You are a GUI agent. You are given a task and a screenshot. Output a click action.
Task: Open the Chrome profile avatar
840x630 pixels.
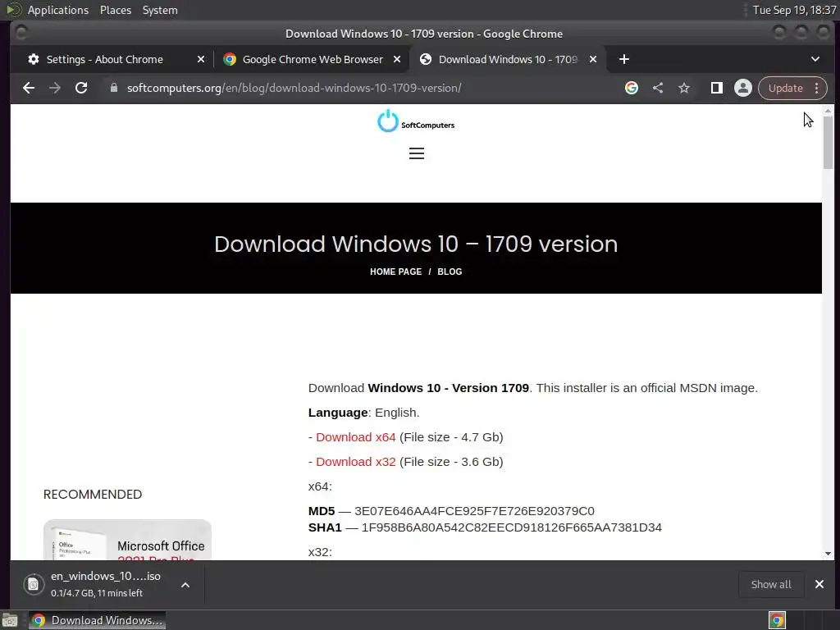click(x=743, y=88)
